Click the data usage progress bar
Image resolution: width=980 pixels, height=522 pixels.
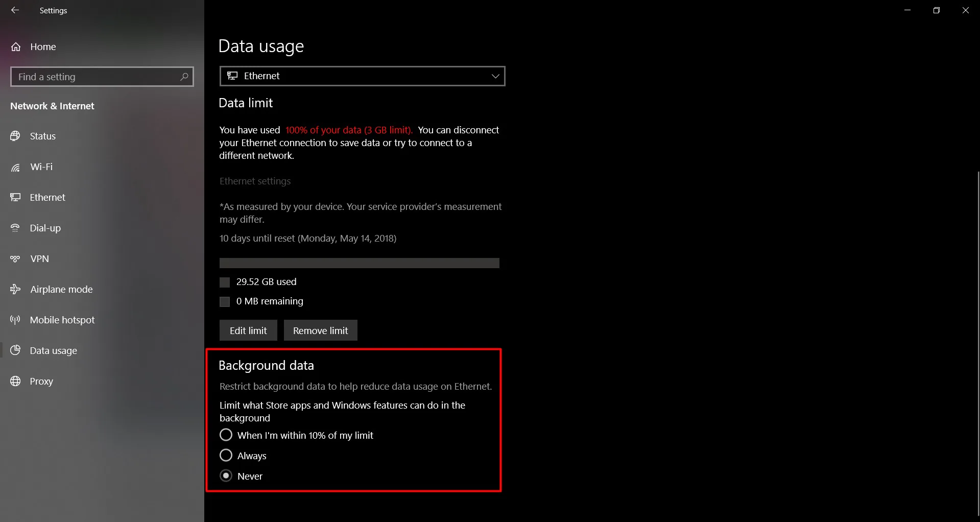[x=360, y=263]
